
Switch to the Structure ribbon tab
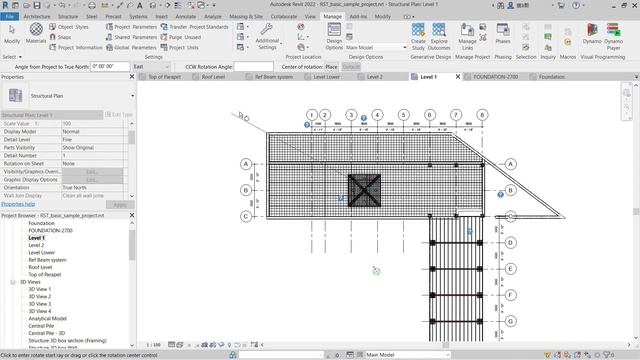coord(68,17)
